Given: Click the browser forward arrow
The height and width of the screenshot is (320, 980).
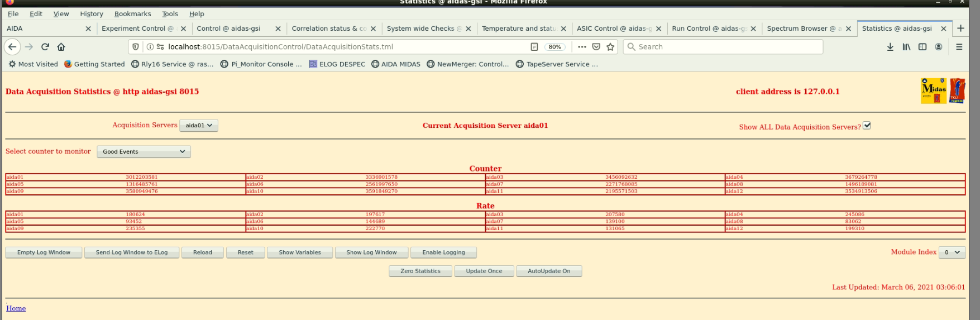Looking at the screenshot, I should [29, 47].
